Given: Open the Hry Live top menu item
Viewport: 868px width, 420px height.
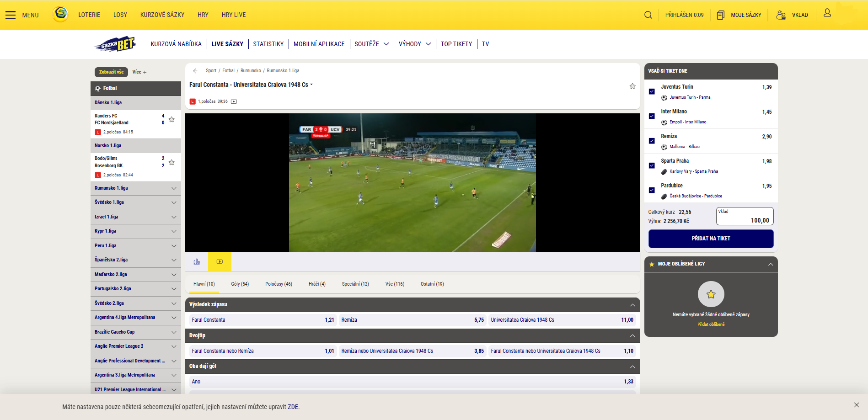Looking at the screenshot, I should pos(234,15).
